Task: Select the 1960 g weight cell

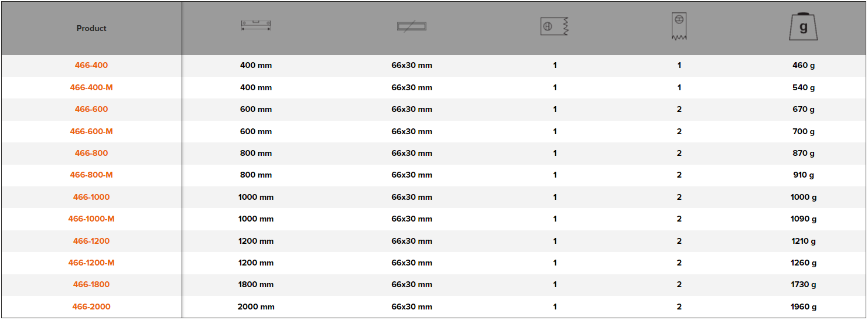Action: [803, 307]
